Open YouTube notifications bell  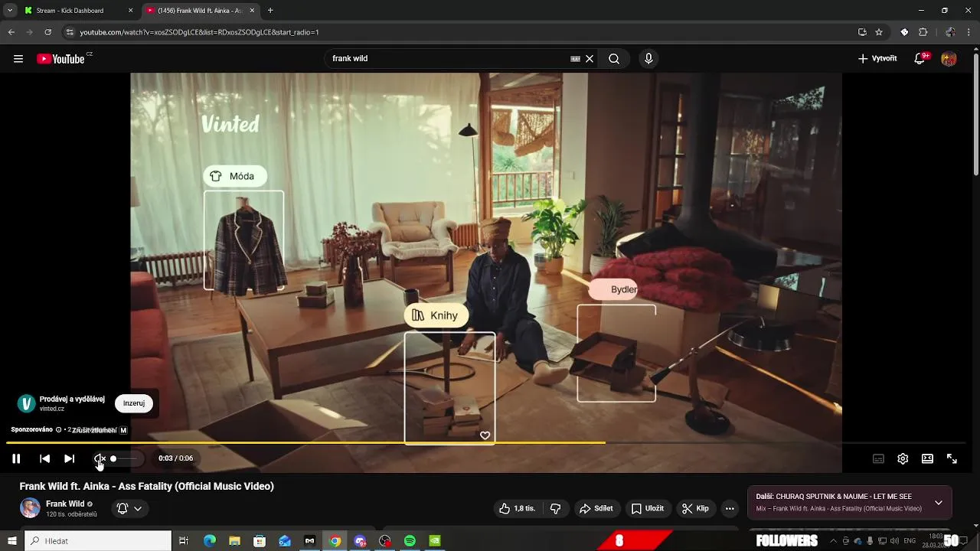pos(920,59)
